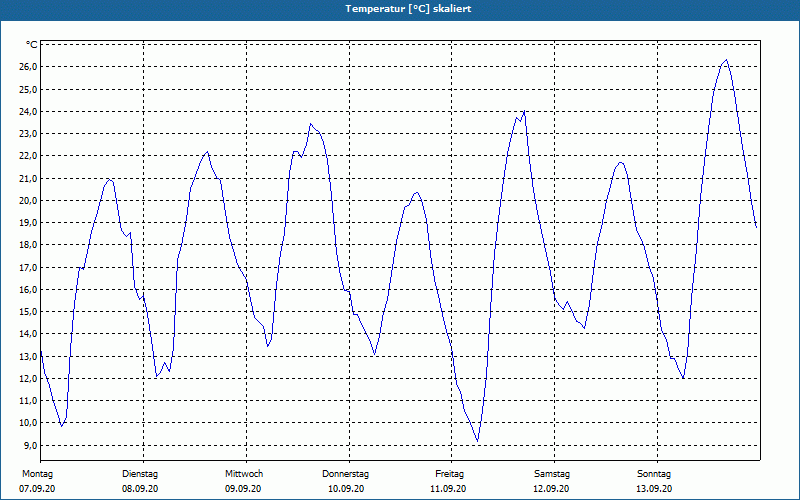Viewport: 800px width, 500px height.
Task: Click the 08.09.20 date label
Action: [140, 489]
